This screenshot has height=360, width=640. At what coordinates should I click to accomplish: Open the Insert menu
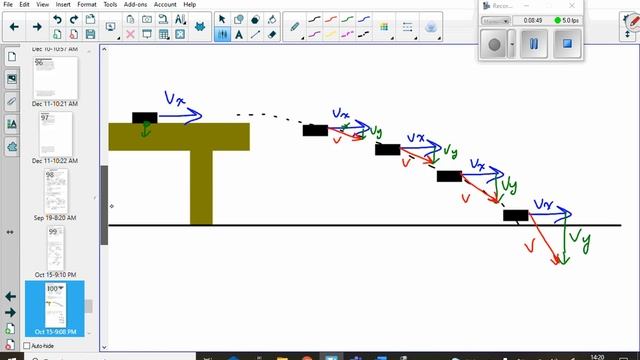pyautogui.click(x=63, y=4)
